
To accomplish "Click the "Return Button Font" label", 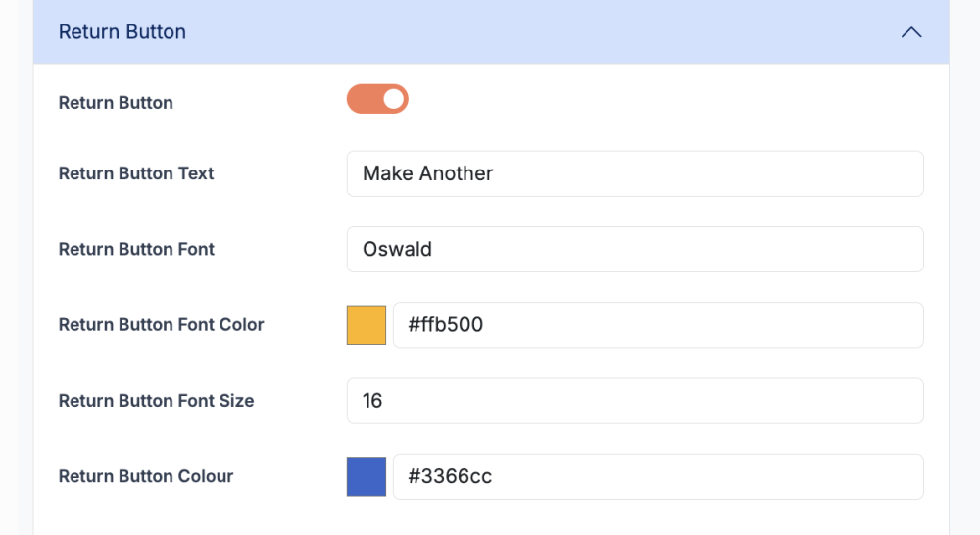I will pos(136,250).
